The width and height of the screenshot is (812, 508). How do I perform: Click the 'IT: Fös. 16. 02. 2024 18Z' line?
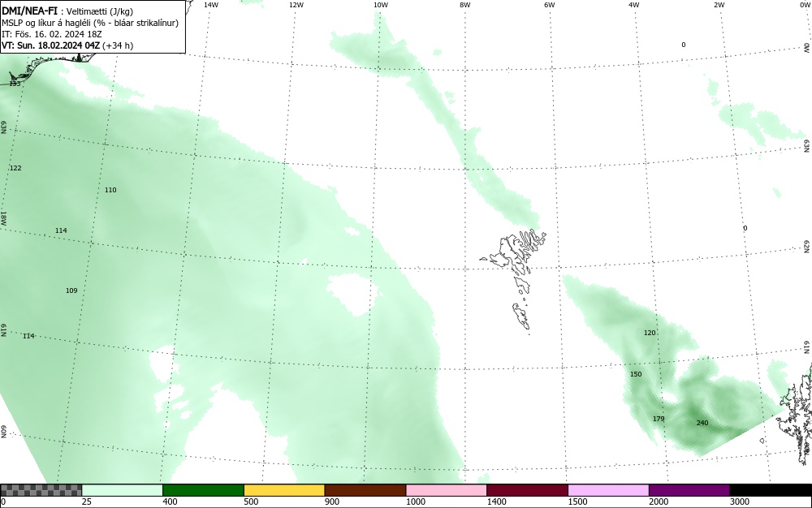(x=52, y=34)
